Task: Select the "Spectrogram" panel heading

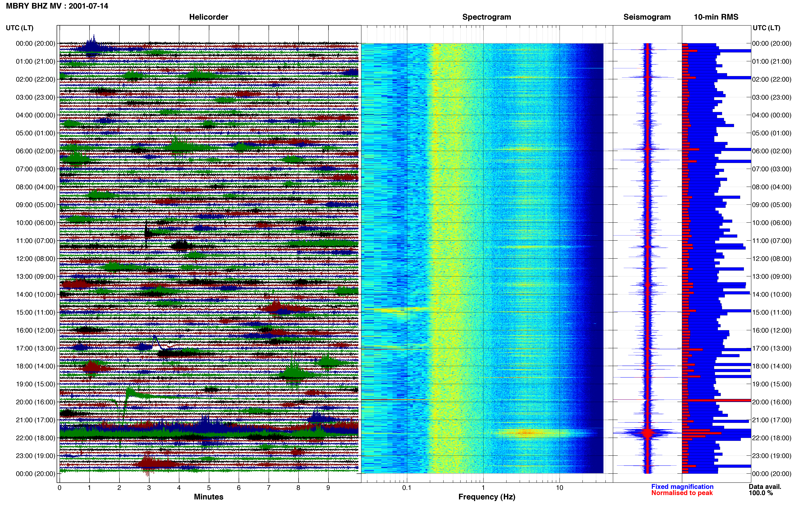Action: pyautogui.click(x=487, y=17)
